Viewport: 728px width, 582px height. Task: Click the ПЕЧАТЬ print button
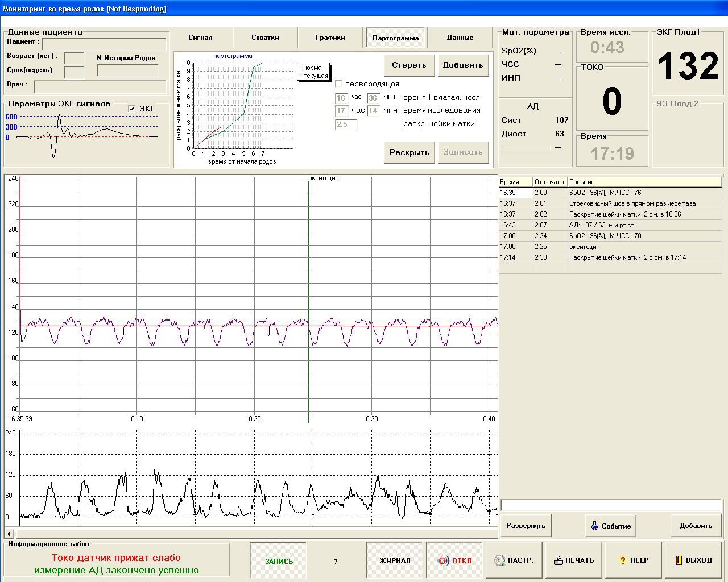(574, 560)
